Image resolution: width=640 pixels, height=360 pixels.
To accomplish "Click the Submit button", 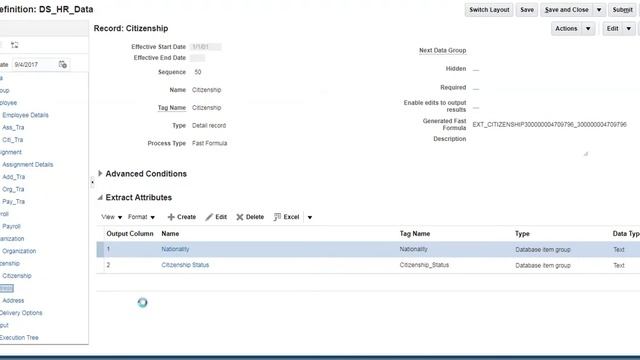I will pyautogui.click(x=622, y=10).
